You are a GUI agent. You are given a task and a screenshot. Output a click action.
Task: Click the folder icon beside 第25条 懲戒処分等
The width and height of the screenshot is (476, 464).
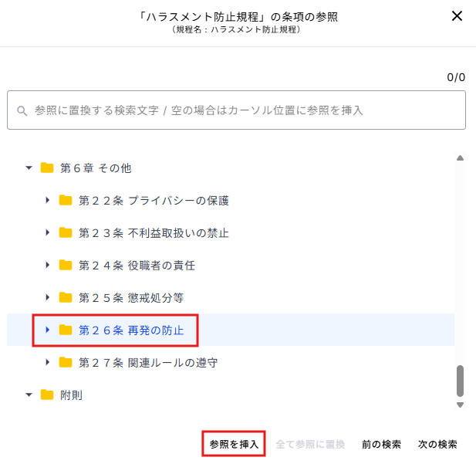point(66,297)
